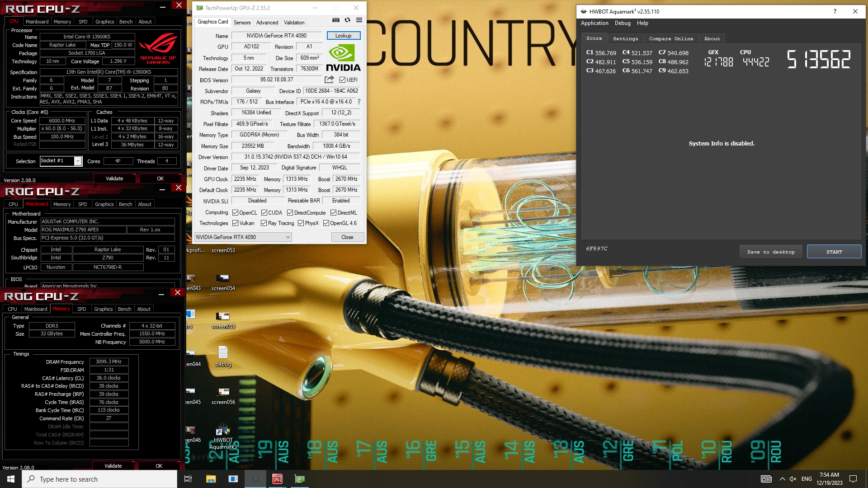This screenshot has width=868, height=488.
Task: Toggle the PhysX checkbox
Action: (x=301, y=223)
